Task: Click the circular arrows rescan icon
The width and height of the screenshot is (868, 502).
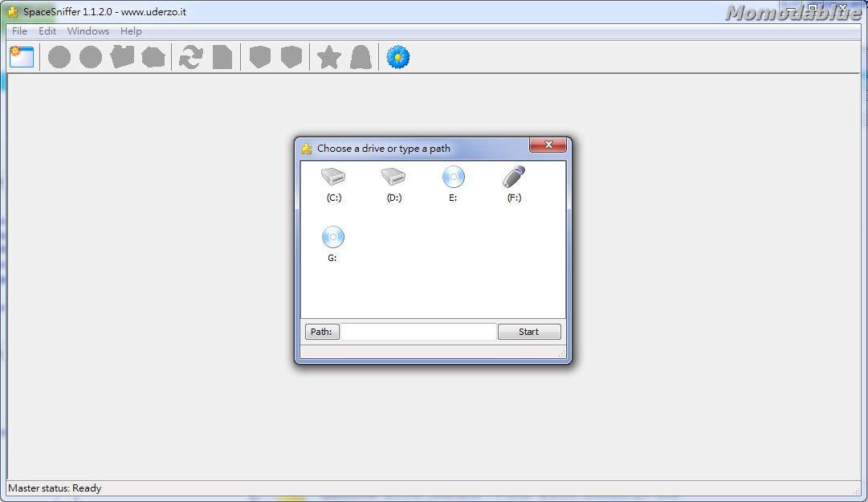Action: click(191, 57)
